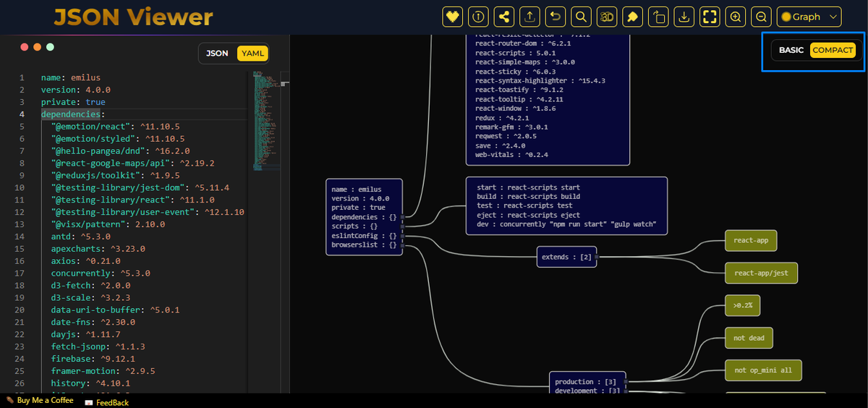Click the 'dev : concurrently' scripts row
The width and height of the screenshot is (868, 408).
[566, 224]
